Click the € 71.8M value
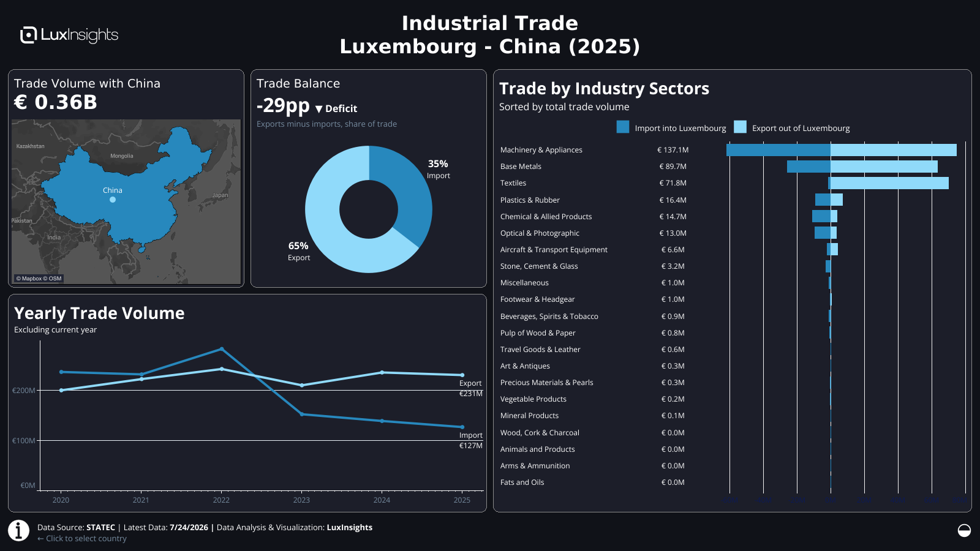The image size is (980, 551). 673,183
